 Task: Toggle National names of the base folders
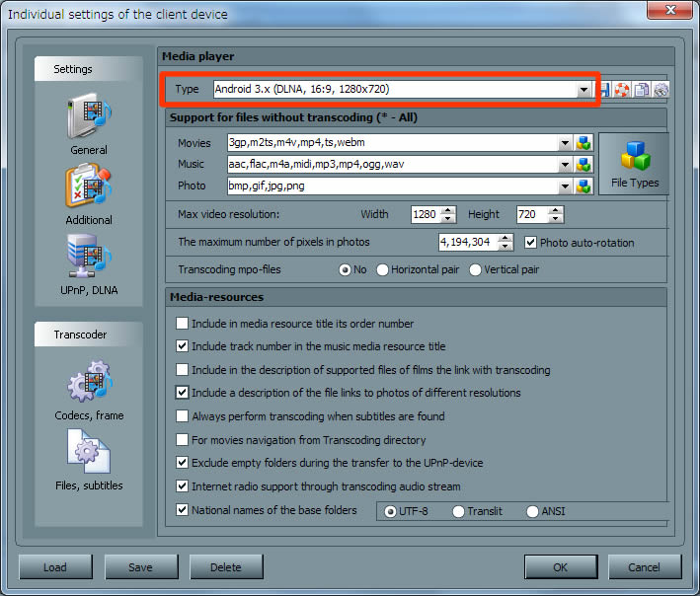[x=182, y=509]
